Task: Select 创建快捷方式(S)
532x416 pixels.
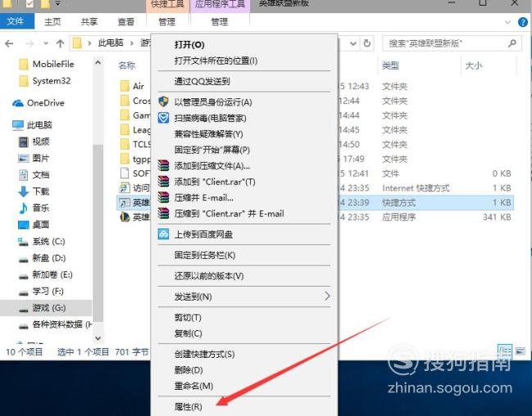Action: (x=205, y=355)
